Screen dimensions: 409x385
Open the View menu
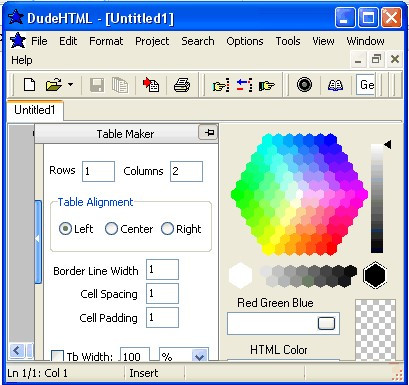[323, 41]
